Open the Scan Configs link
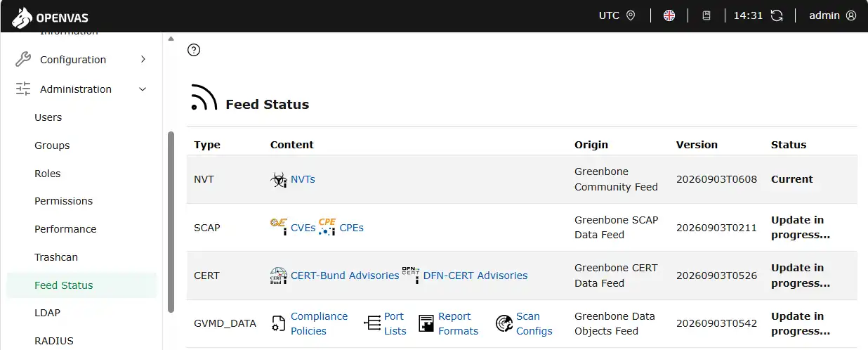Viewport: 868px width, 350px height. click(x=534, y=324)
